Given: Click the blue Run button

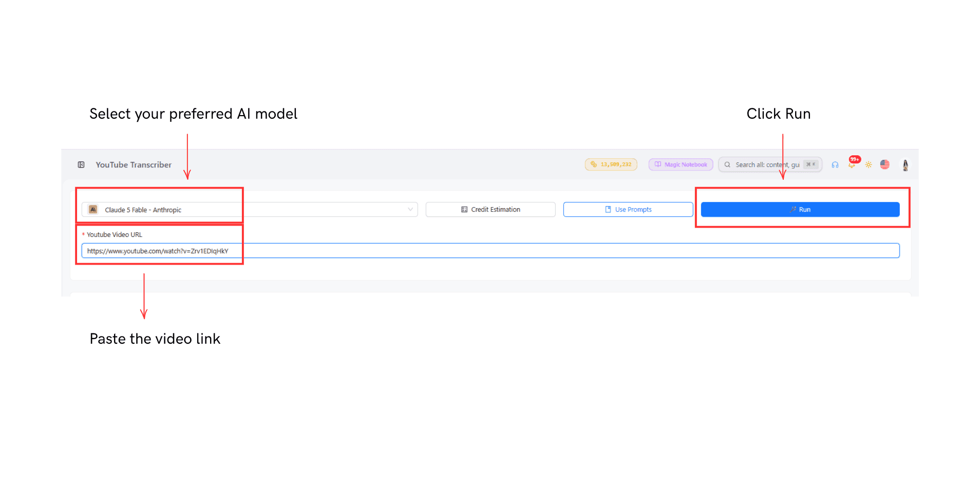Looking at the screenshot, I should pos(800,210).
